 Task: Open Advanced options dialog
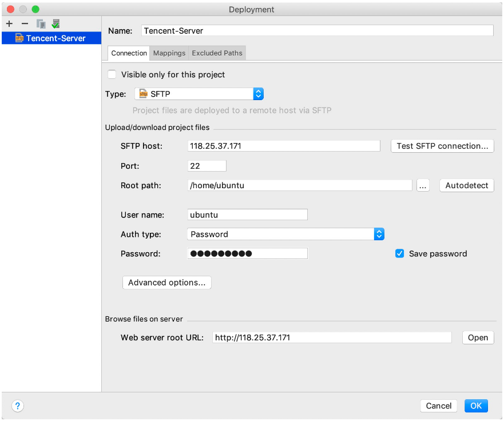pos(166,283)
